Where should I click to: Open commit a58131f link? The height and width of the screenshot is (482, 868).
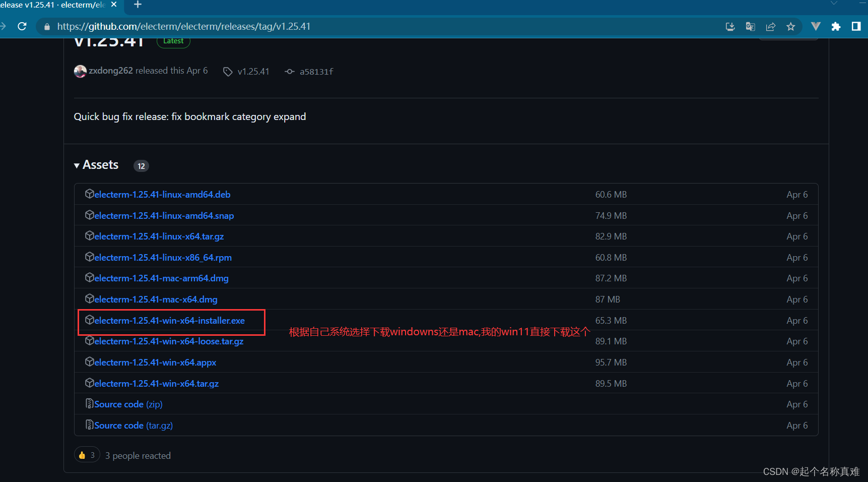[x=316, y=72]
